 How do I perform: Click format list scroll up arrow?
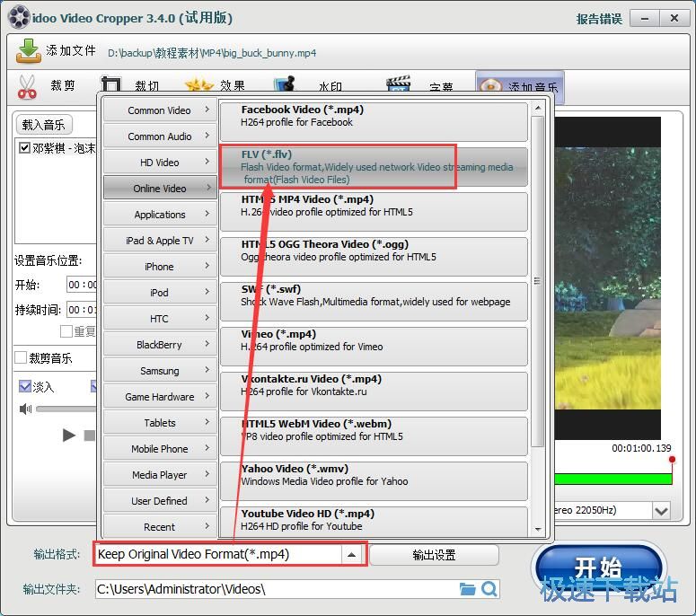(538, 108)
